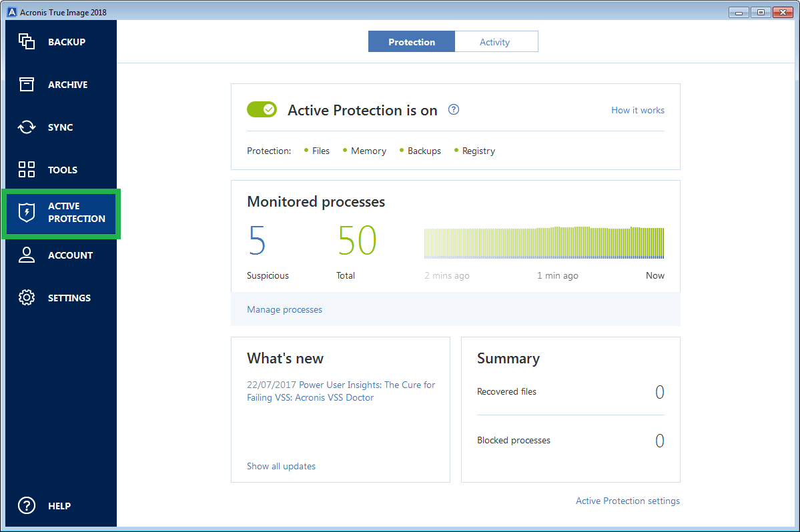Open the Active Protection help tooltip icon
Screen dimensions: 800x532
tap(454, 109)
